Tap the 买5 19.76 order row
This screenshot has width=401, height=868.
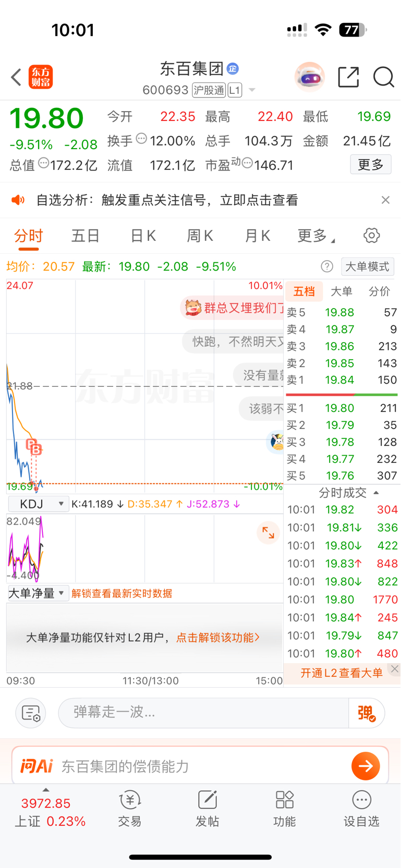click(x=342, y=476)
